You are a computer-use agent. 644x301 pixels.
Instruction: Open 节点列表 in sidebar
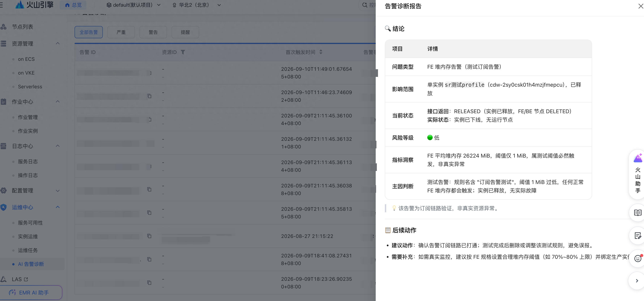[23, 27]
